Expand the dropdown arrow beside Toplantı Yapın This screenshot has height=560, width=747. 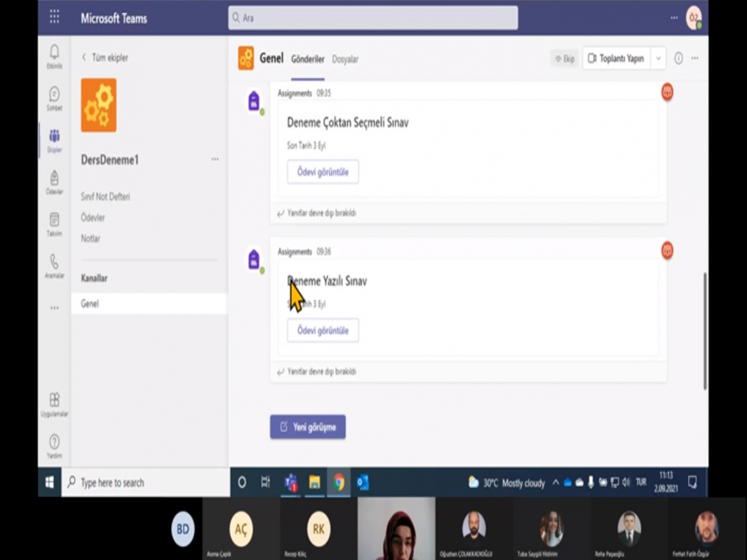point(658,59)
